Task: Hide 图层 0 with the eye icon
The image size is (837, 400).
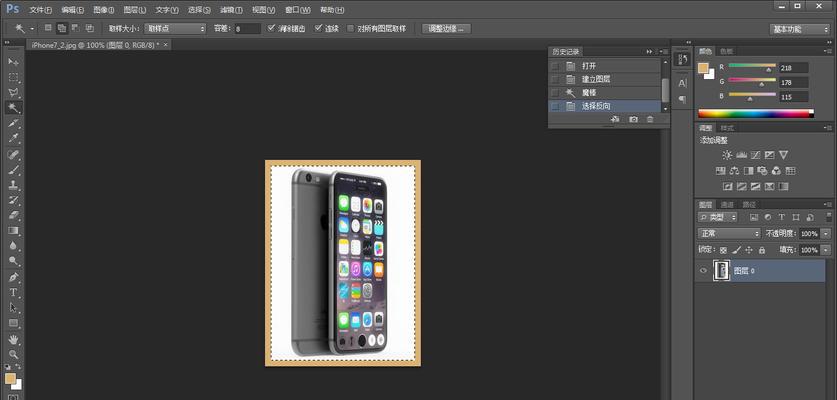Action: click(703, 271)
